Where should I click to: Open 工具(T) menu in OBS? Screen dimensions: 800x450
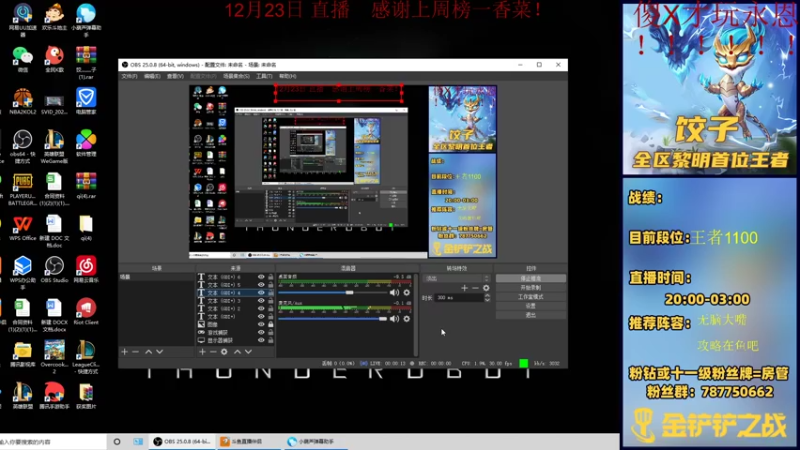tap(264, 76)
